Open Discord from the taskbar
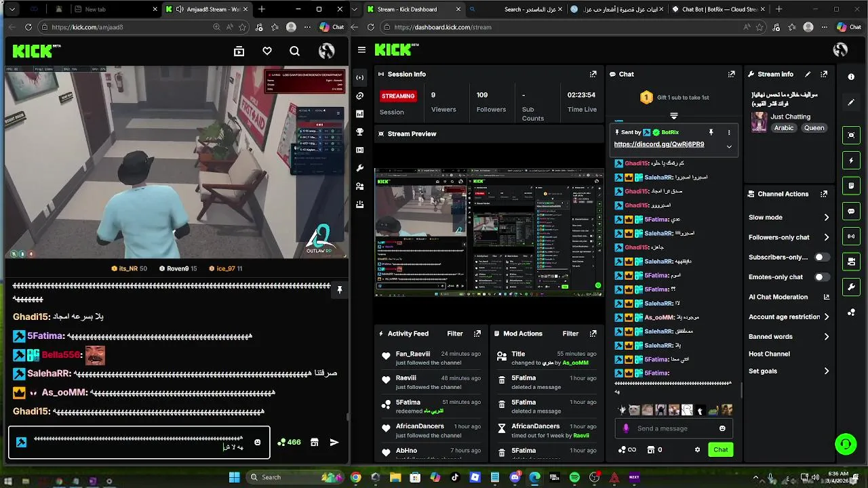This screenshot has height=488, width=868. tap(515, 478)
